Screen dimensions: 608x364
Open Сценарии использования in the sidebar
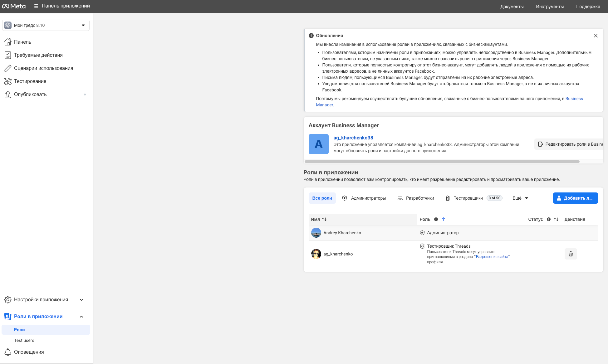(46, 68)
